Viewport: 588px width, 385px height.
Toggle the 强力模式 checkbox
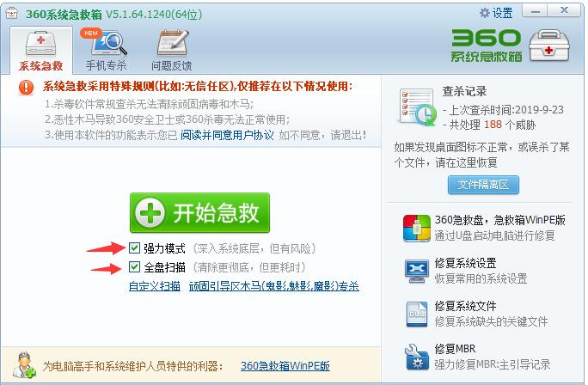(x=134, y=247)
